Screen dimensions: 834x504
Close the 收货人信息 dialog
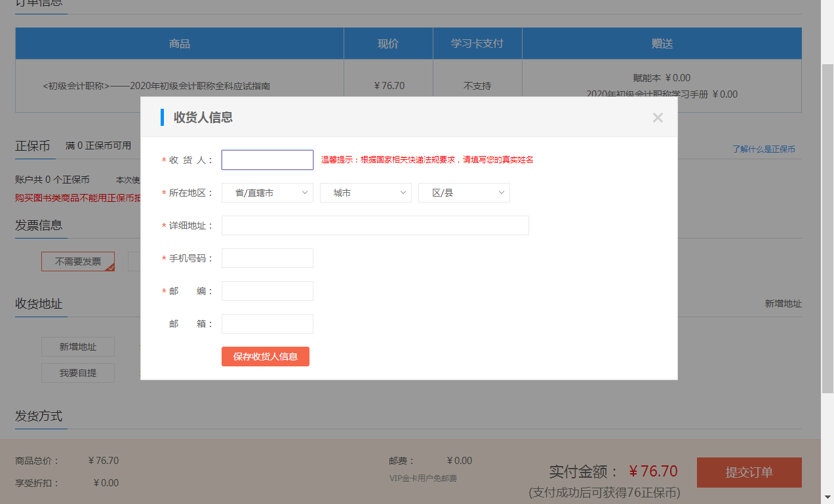pyautogui.click(x=658, y=118)
